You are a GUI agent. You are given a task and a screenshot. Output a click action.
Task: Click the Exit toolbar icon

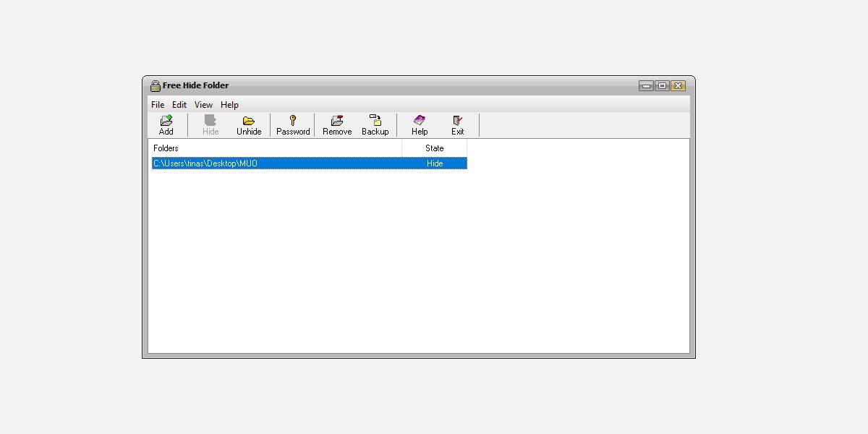tap(458, 120)
